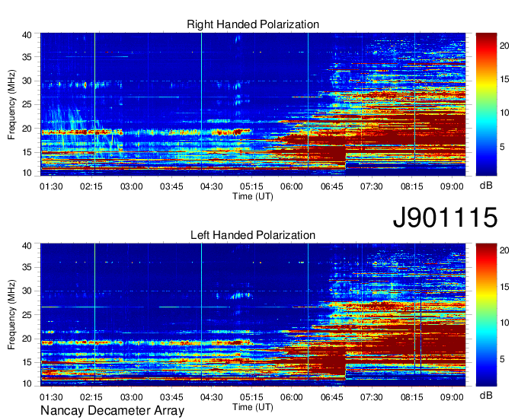The width and height of the screenshot is (518, 420).
Task: Click the 06:45 time tick on the right-handed plot
Action: tap(331, 186)
